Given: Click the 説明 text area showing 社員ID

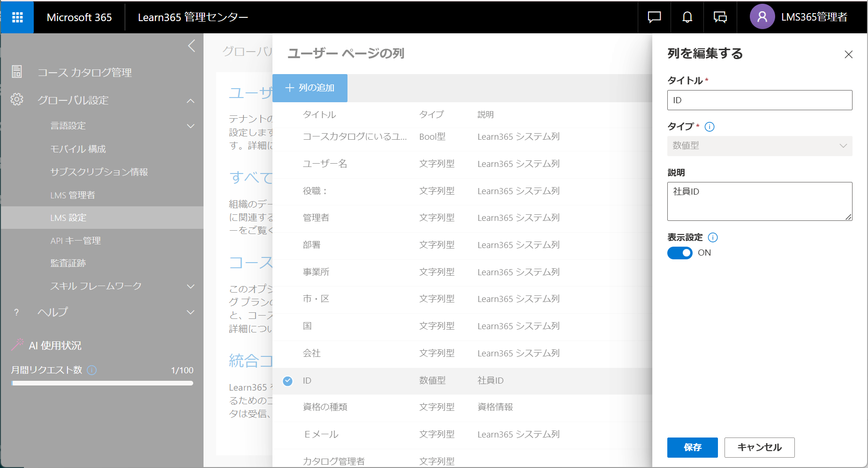Looking at the screenshot, I should 759,201.
